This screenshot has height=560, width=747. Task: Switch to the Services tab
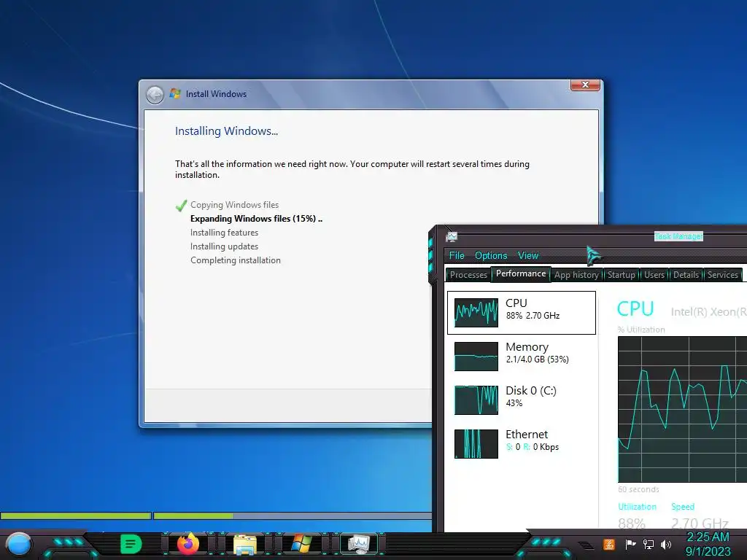click(x=723, y=275)
